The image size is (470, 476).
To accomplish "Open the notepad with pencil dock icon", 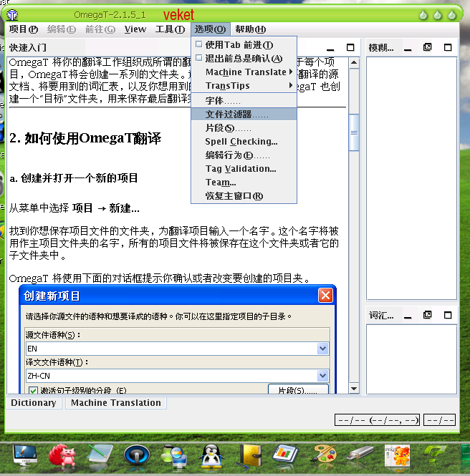I will pos(100,455).
